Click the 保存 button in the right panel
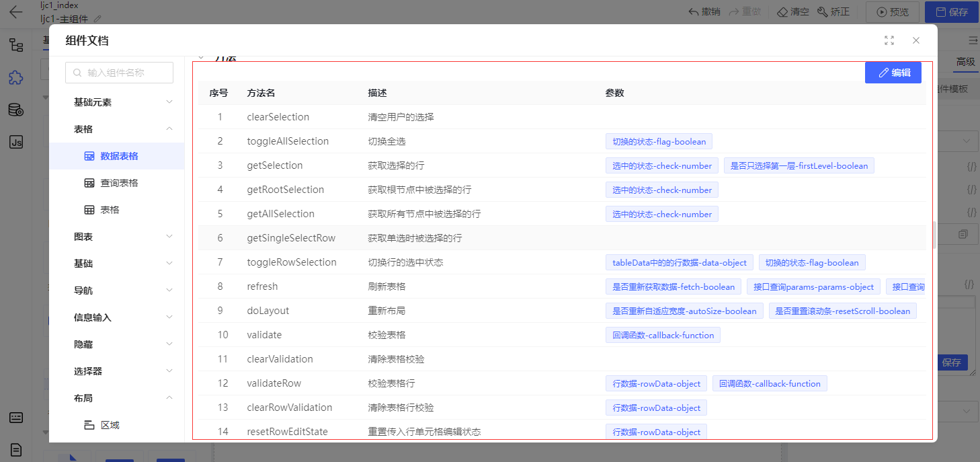980x462 pixels. tap(951, 362)
